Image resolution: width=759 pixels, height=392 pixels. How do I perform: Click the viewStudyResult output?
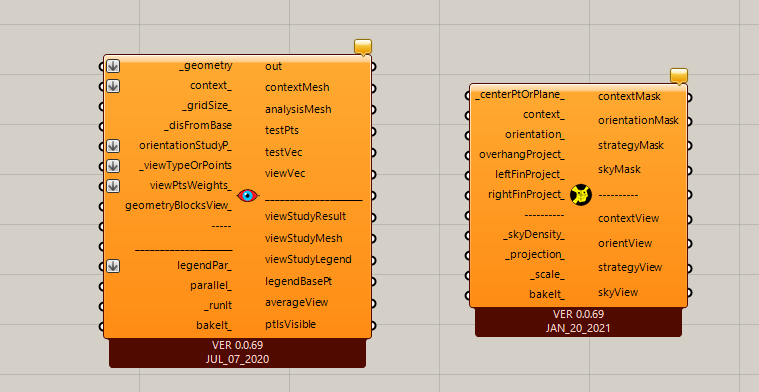tap(305, 216)
